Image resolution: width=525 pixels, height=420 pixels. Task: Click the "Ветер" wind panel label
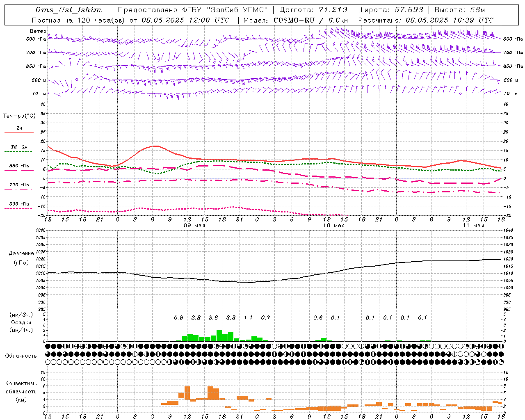pyautogui.click(x=38, y=31)
